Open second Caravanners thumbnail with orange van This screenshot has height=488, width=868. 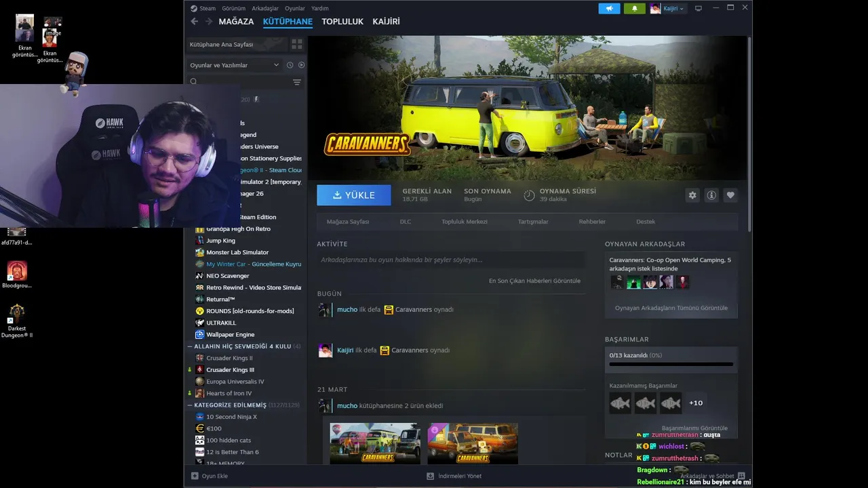[473, 444]
